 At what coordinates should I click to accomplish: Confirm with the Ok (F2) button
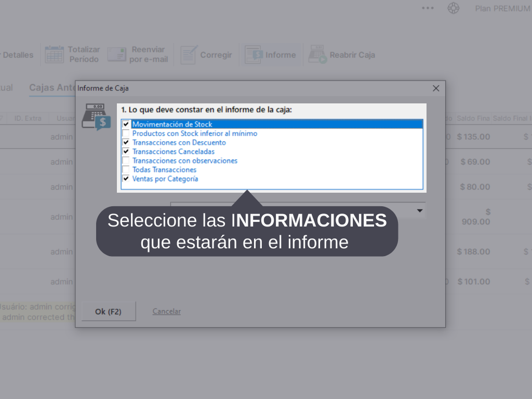(x=109, y=312)
